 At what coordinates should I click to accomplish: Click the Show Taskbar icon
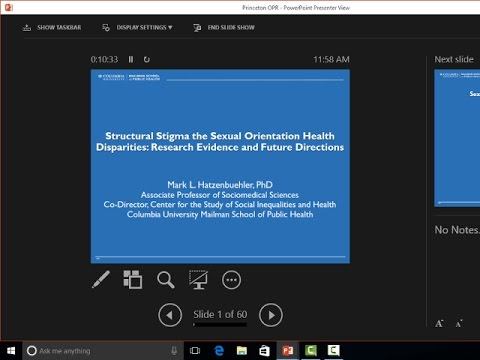point(27,27)
